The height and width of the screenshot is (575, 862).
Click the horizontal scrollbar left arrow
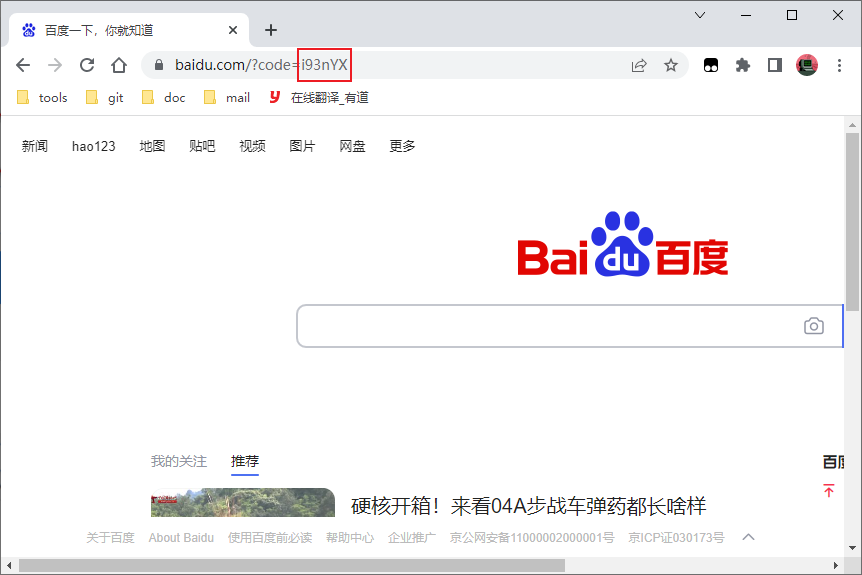9,565
